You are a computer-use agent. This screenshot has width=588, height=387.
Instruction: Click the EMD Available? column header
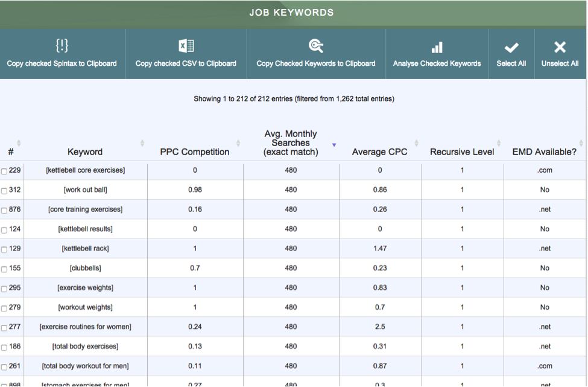pyautogui.click(x=544, y=152)
